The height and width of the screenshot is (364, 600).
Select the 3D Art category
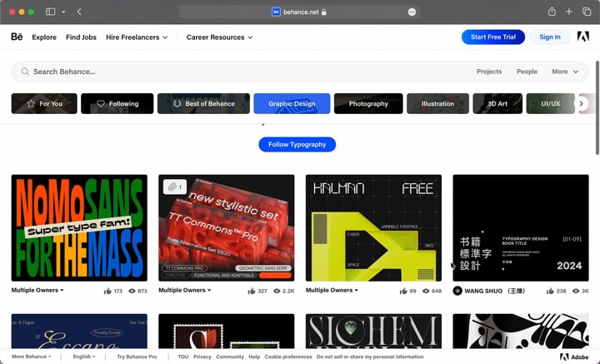tap(497, 103)
